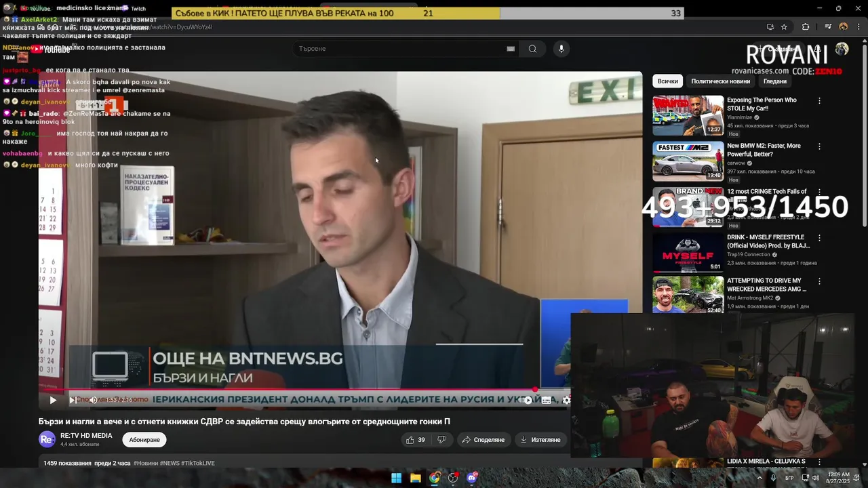Open the clock showing 12:09 AM
The height and width of the screenshot is (488, 868).
click(837, 478)
